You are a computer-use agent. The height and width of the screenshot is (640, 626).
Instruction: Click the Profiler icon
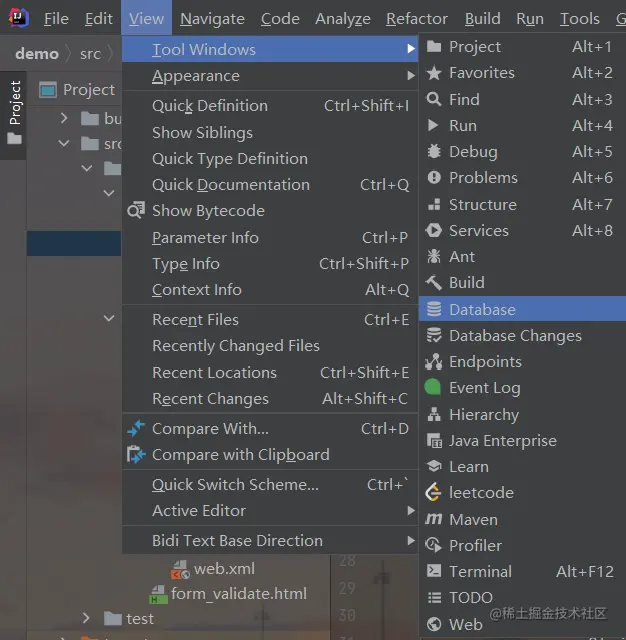(434, 545)
